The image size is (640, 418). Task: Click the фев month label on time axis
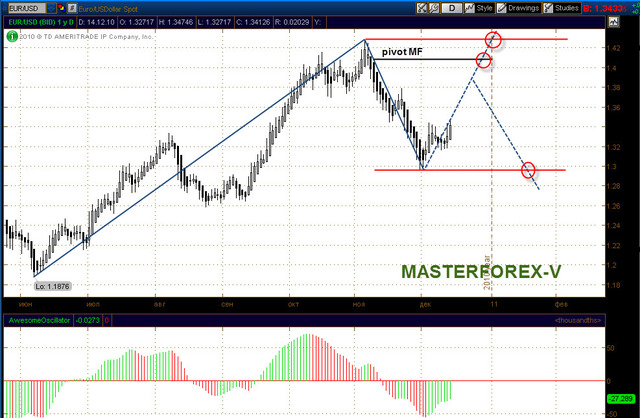pos(561,305)
